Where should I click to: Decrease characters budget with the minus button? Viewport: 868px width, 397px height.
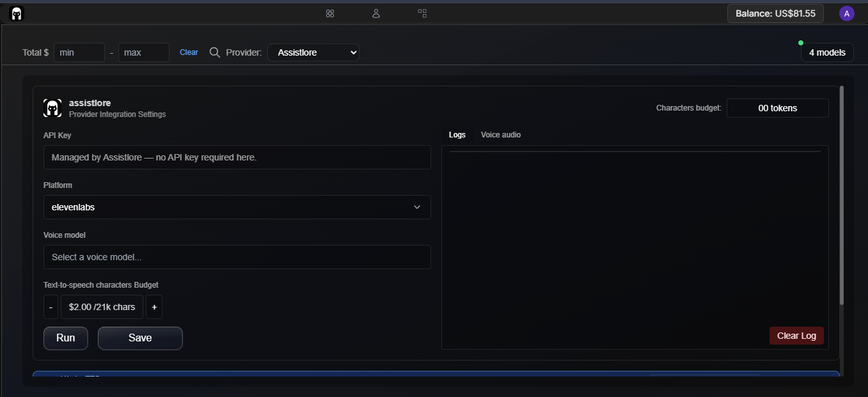click(x=51, y=307)
